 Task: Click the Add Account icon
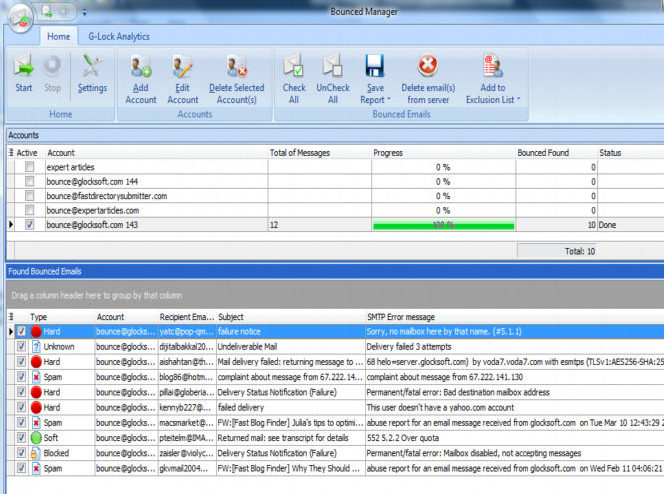(141, 66)
